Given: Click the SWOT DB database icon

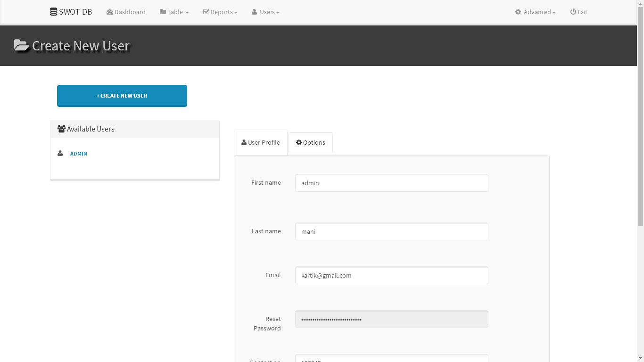Looking at the screenshot, I should pos(53,12).
